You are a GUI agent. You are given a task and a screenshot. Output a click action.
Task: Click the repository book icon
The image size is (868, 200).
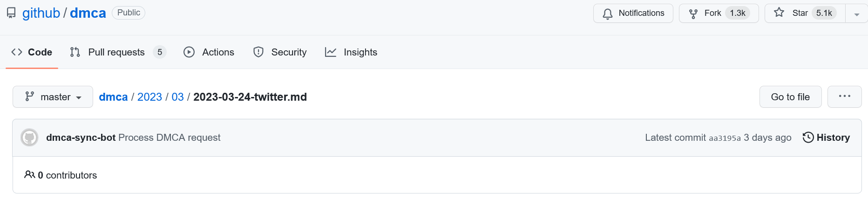pos(11,13)
